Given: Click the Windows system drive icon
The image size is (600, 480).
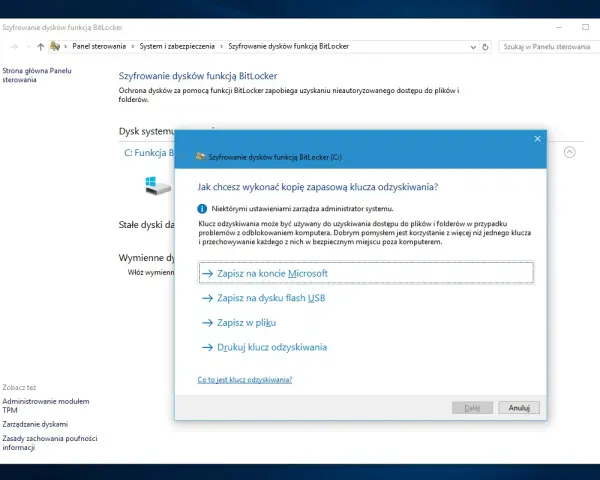Looking at the screenshot, I should click(158, 186).
